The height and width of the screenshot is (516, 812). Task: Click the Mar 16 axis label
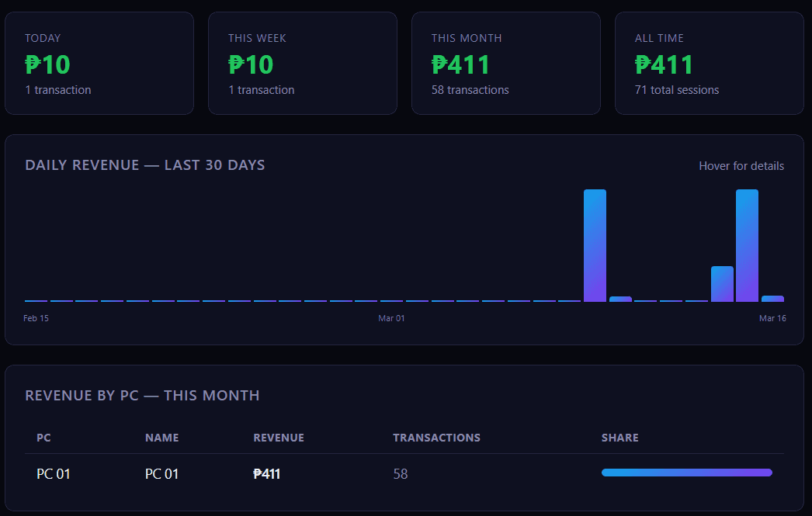click(772, 317)
